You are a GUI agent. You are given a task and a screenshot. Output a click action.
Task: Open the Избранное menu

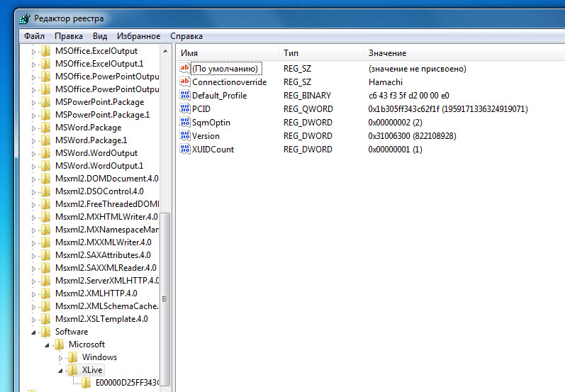[138, 36]
